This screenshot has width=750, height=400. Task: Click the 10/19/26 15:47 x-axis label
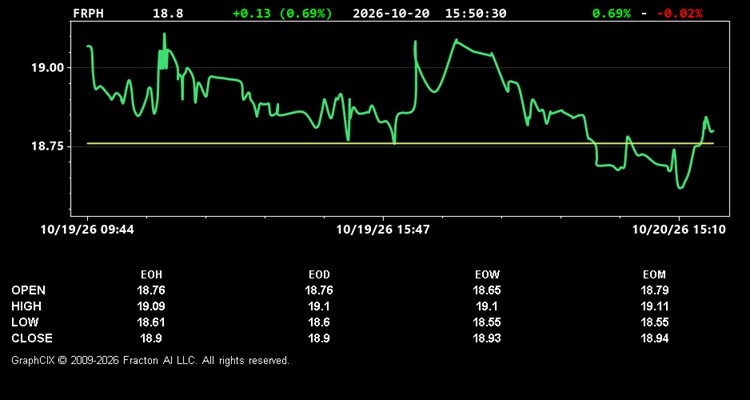point(383,230)
